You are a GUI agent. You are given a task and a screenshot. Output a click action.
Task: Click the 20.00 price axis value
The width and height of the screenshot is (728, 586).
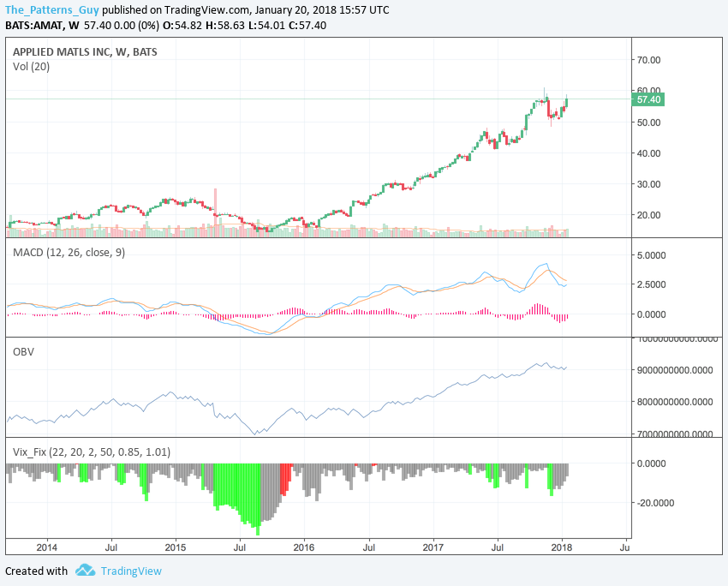point(648,215)
